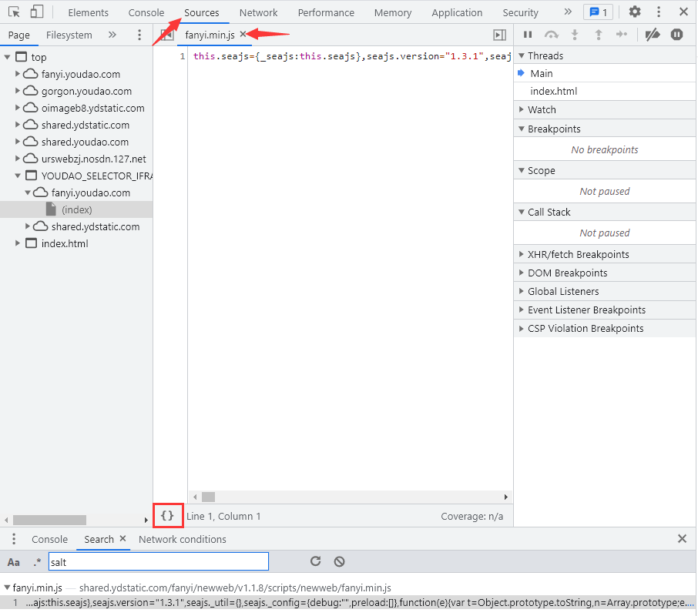This screenshot has width=698, height=616.
Task: Enable regular expression search toggle
Action: click(36, 562)
